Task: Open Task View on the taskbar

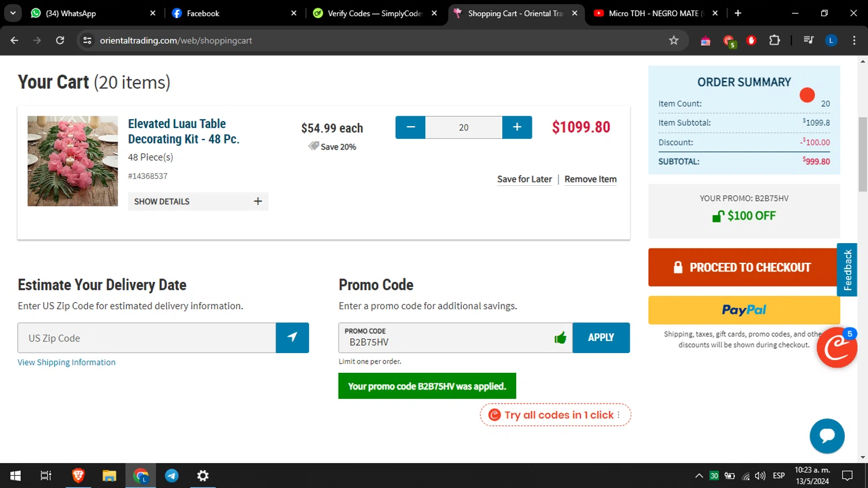Action: (x=46, y=476)
